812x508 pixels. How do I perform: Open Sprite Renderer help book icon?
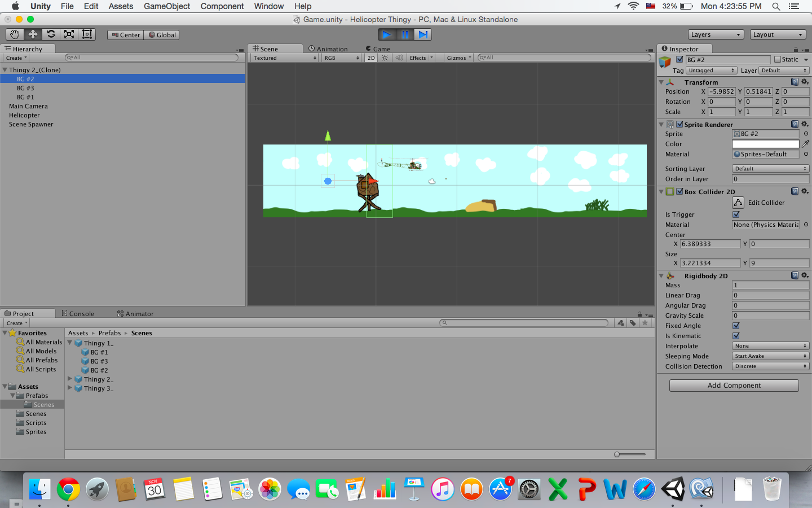coord(795,124)
